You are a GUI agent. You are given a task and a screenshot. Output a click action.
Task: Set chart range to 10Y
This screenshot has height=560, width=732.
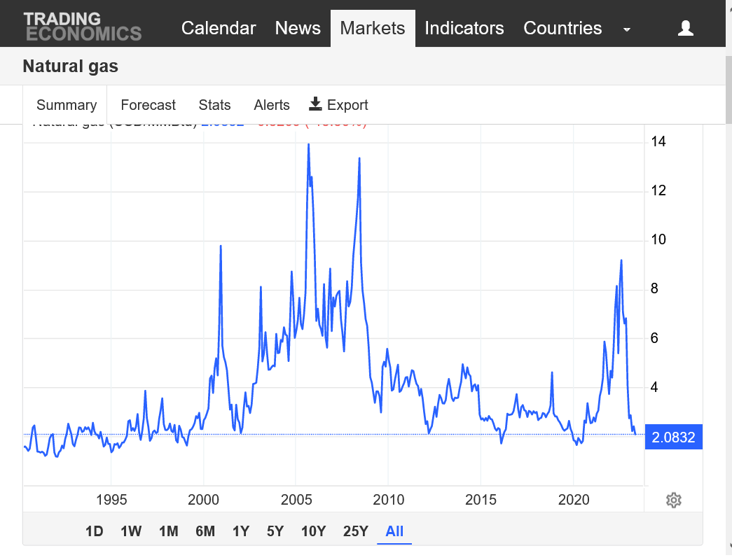(313, 531)
